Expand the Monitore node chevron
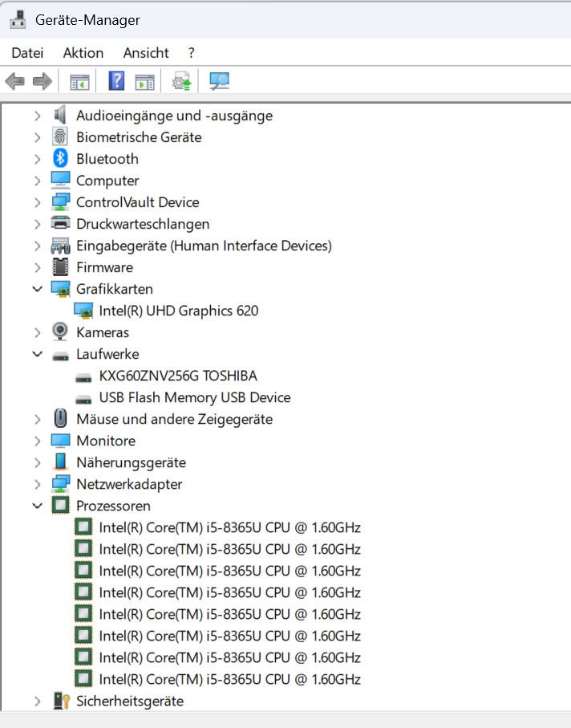Viewport: 571px width, 728px height. tap(38, 441)
